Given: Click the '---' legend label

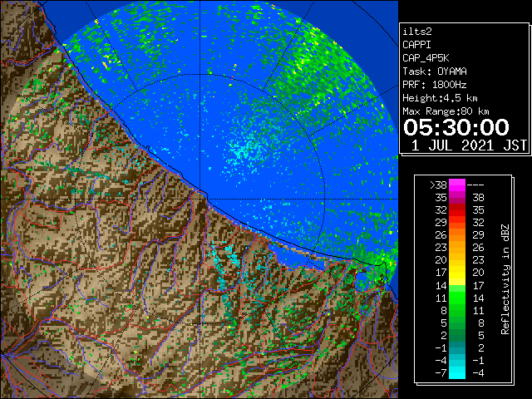Looking at the screenshot, I should pyautogui.click(x=475, y=185).
